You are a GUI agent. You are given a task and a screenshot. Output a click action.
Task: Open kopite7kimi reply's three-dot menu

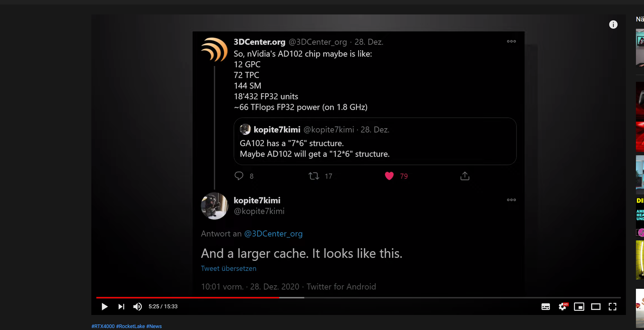[x=511, y=200]
